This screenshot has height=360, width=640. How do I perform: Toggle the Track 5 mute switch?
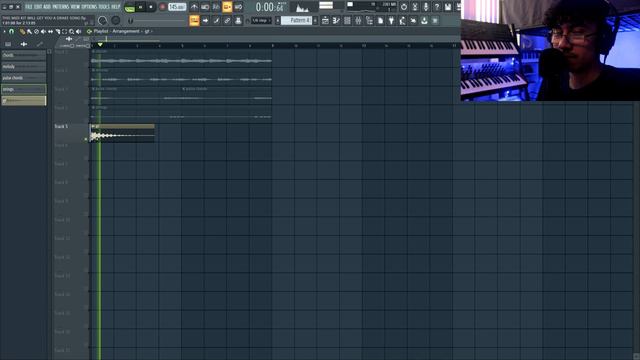[86, 139]
